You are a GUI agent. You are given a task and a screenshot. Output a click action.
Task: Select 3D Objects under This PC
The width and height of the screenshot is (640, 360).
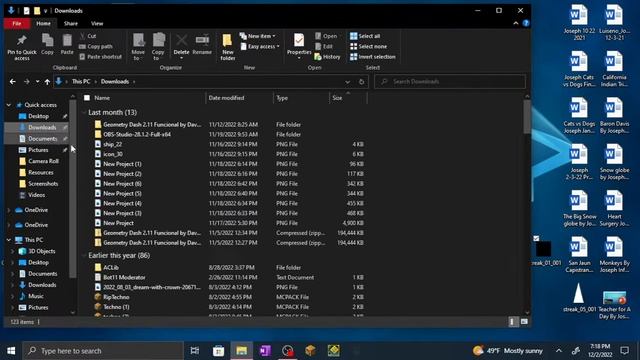41,251
